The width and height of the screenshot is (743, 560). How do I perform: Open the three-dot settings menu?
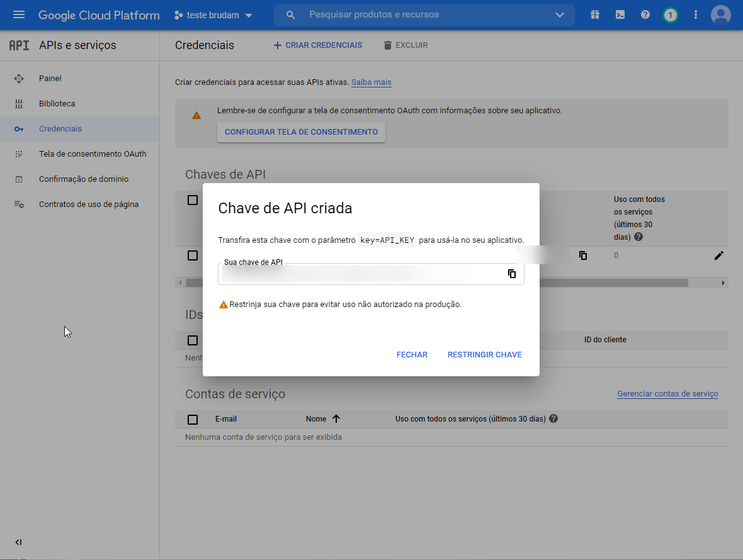tap(695, 14)
